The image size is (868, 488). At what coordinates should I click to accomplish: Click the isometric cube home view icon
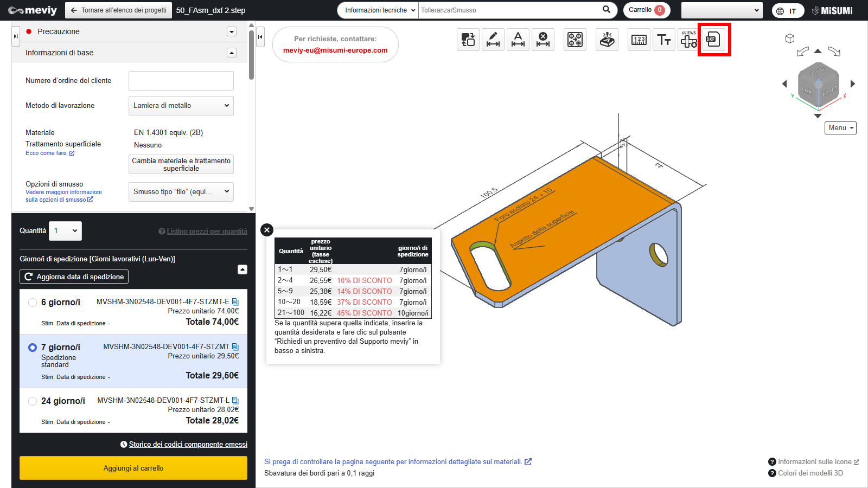(x=790, y=38)
